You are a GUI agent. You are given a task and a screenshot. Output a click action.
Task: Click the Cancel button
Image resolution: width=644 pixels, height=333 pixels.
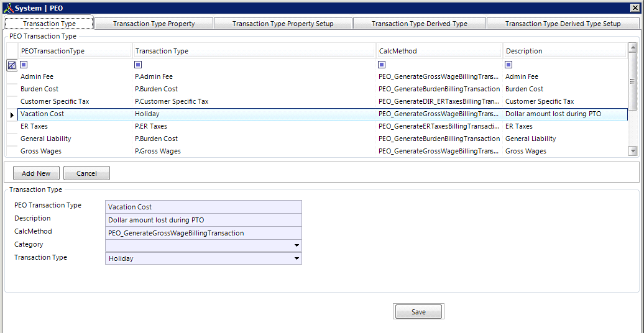(x=86, y=173)
